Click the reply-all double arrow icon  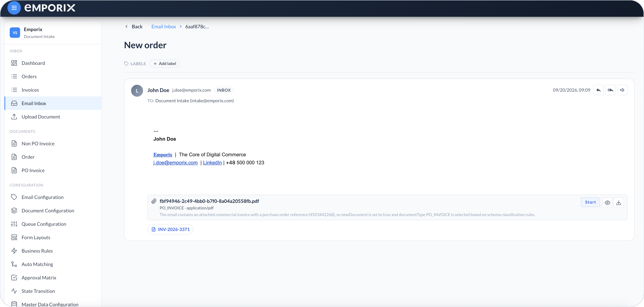(610, 90)
